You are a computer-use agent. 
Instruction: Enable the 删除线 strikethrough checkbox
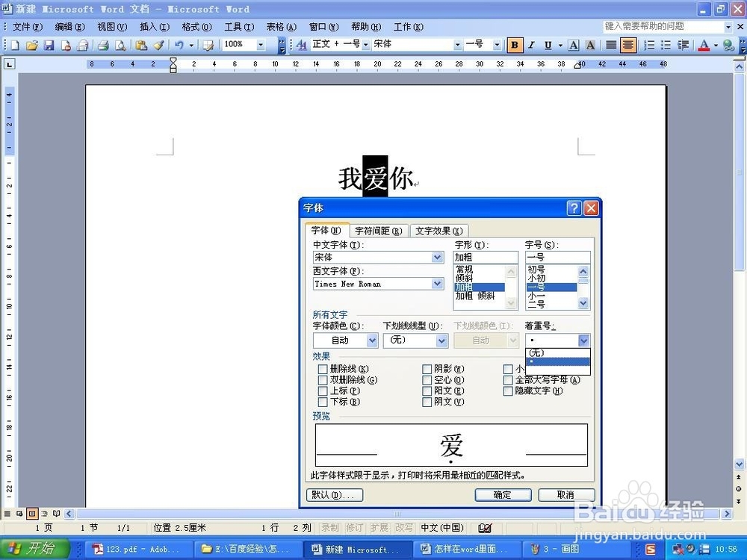pyautogui.click(x=323, y=368)
